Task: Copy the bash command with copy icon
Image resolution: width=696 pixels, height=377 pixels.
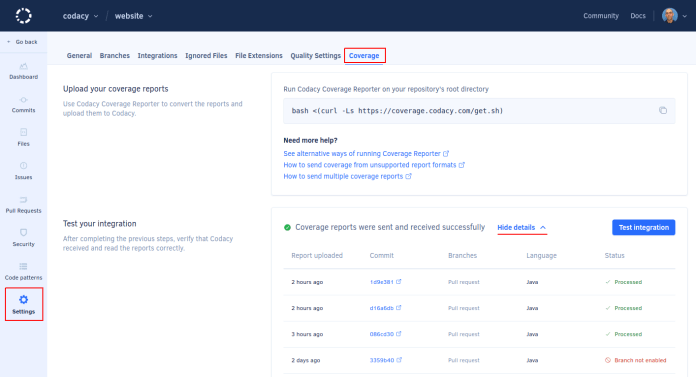Action: click(663, 111)
